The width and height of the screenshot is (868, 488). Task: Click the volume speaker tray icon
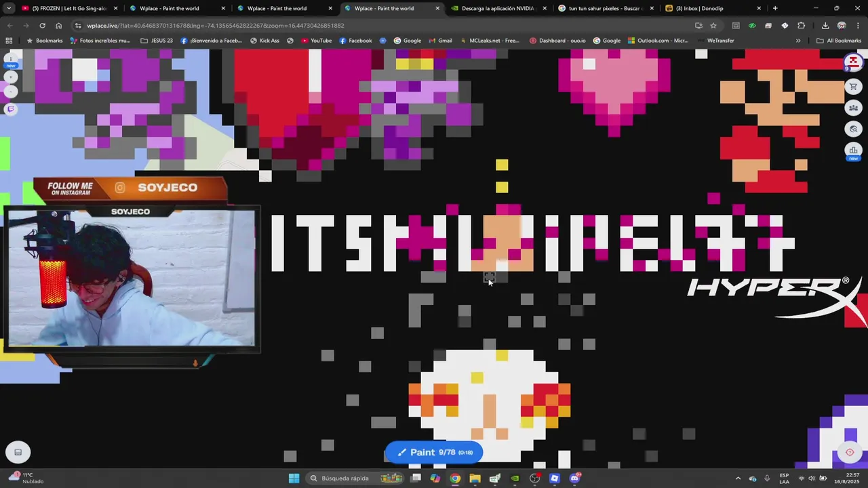click(x=812, y=479)
